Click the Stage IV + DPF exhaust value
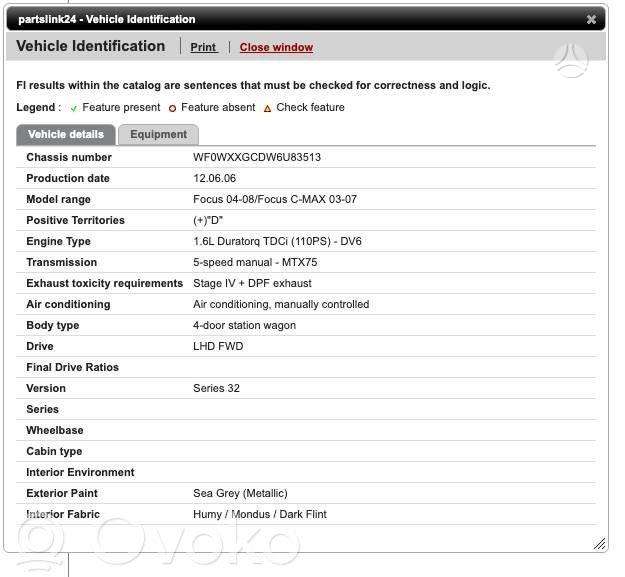This screenshot has width=625, height=577. point(252,283)
